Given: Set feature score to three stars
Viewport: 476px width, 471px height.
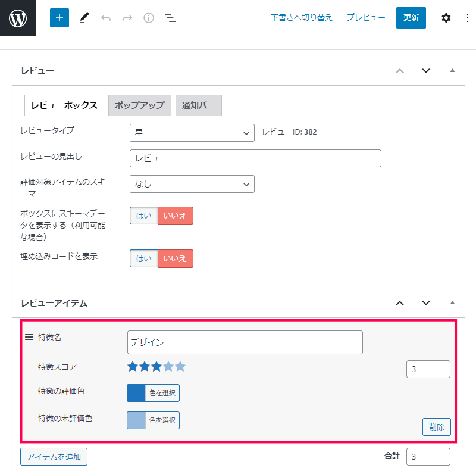Looking at the screenshot, I should click(156, 366).
